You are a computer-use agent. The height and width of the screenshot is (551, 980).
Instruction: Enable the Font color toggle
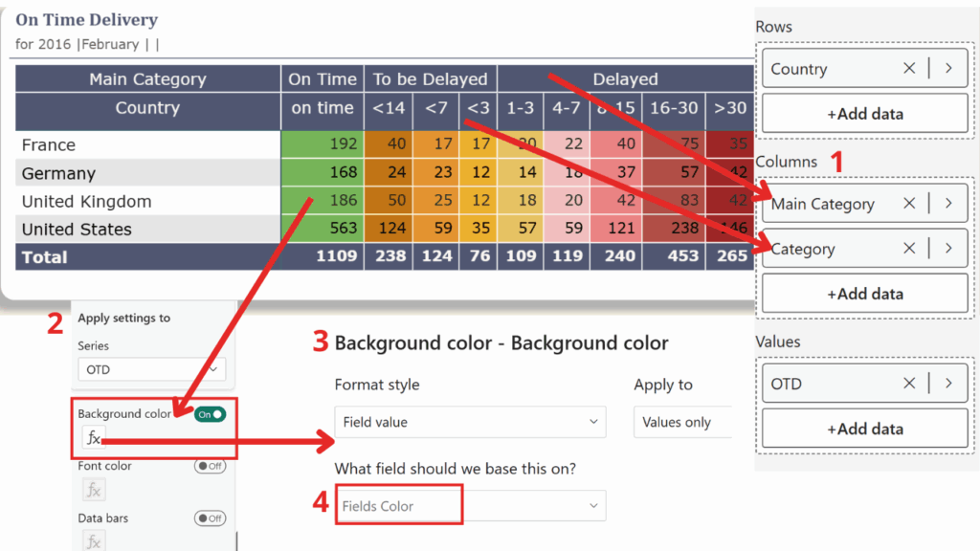[210, 466]
